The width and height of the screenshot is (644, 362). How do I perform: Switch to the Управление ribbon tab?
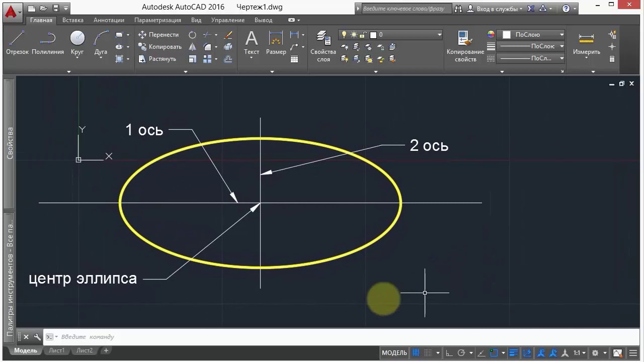tap(227, 20)
